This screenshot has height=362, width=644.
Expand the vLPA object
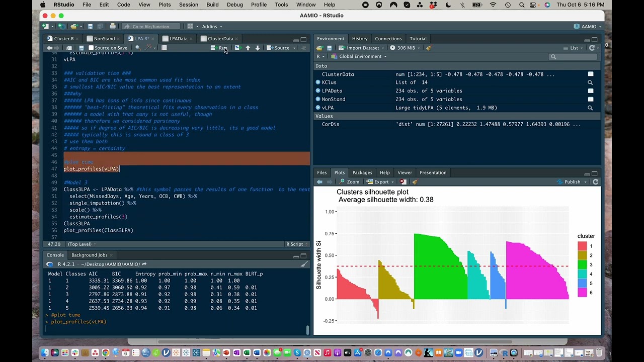click(318, 108)
